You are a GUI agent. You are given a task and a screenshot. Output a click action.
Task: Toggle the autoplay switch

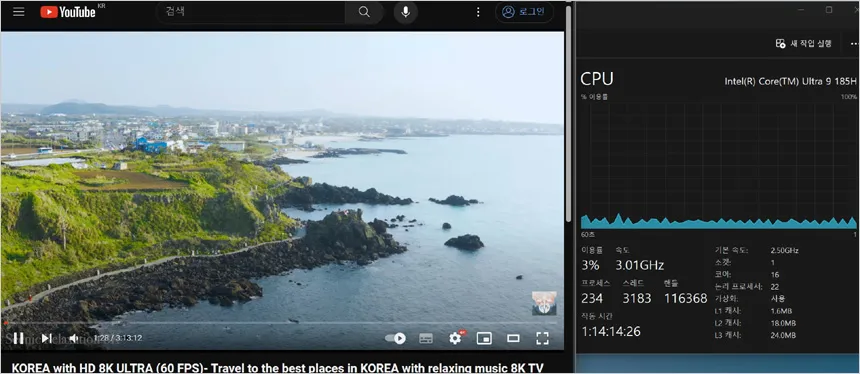click(395, 338)
